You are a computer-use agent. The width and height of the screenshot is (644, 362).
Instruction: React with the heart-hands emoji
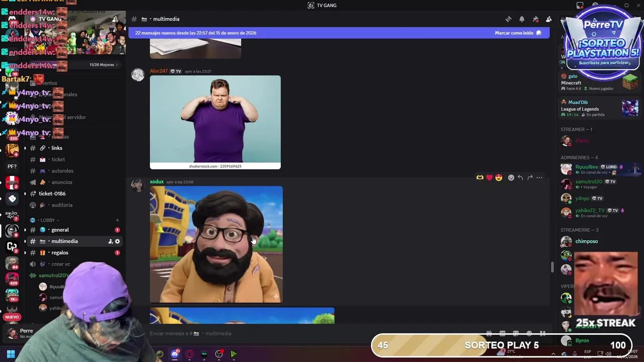point(480,177)
